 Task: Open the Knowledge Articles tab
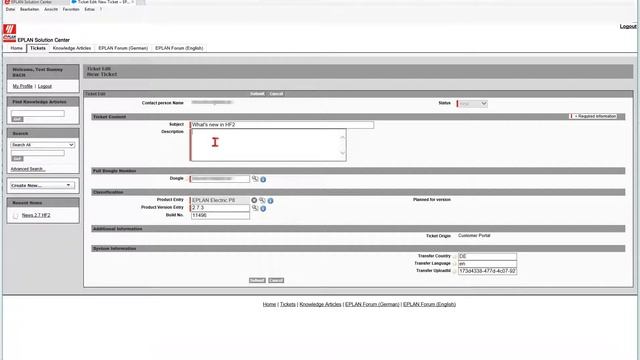coord(72,48)
